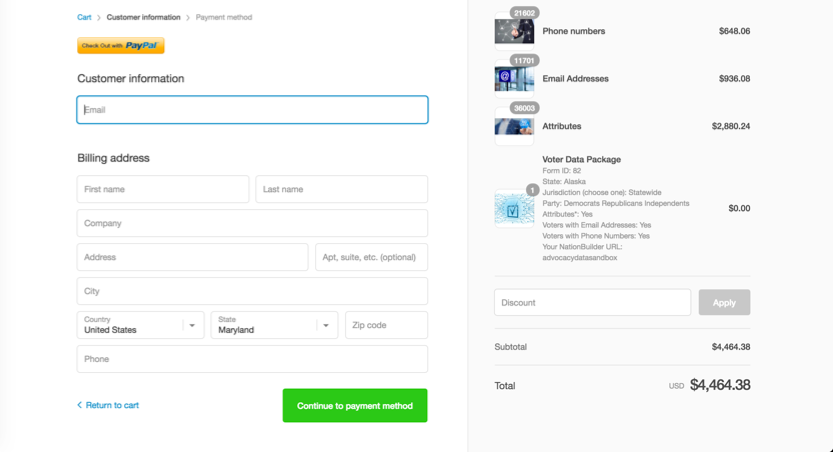Select Customer information breadcrumb
This screenshot has height=452, width=833.
(x=143, y=18)
